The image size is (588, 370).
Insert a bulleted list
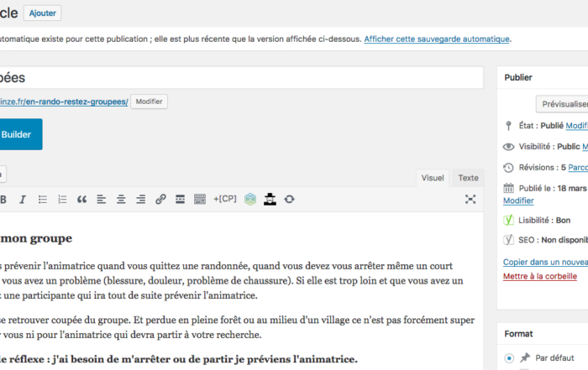tap(43, 199)
